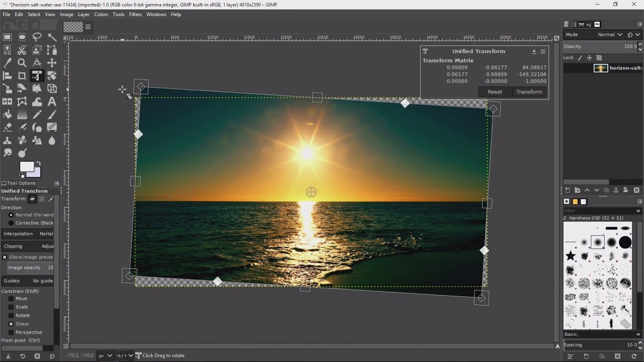Image resolution: width=644 pixels, height=362 pixels.
Task: Click the Transform button in dialog
Action: [x=529, y=92]
